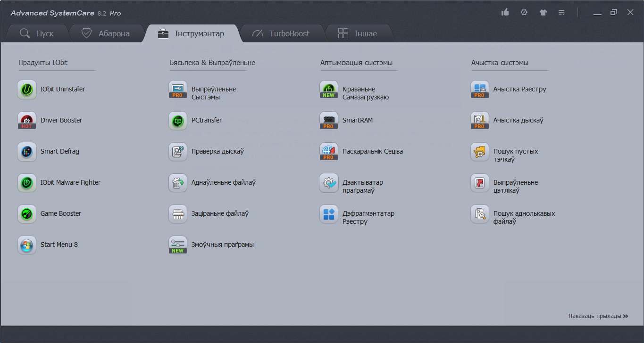
Task: Click the Ачыстка Рэестру text label
Action: pos(520,89)
